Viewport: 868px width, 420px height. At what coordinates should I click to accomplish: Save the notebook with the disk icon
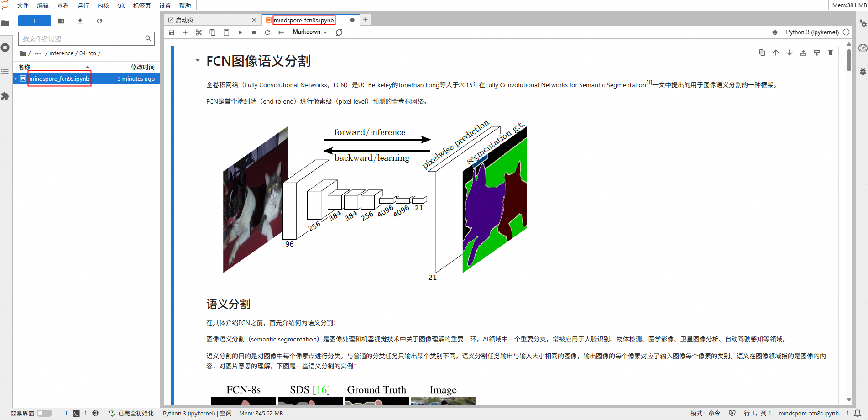click(x=172, y=32)
